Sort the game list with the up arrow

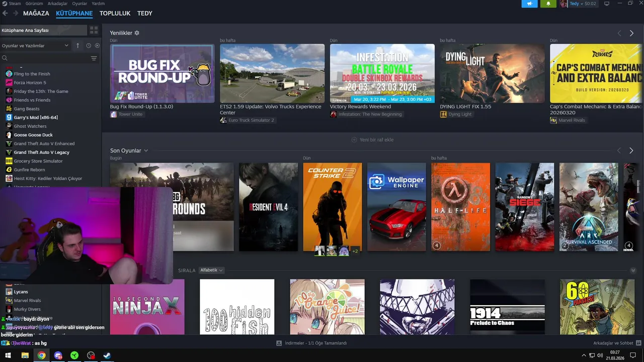coord(77,46)
